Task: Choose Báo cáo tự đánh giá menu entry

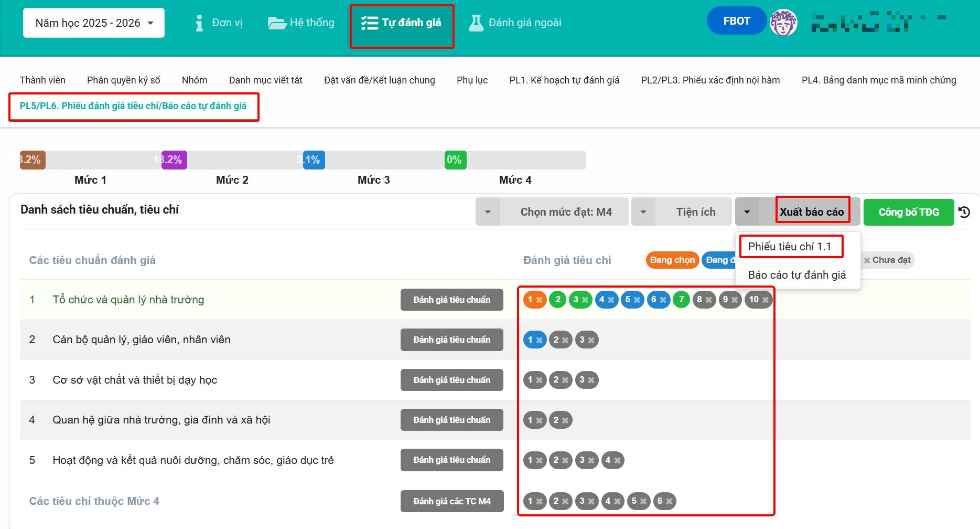Action: 796,275
